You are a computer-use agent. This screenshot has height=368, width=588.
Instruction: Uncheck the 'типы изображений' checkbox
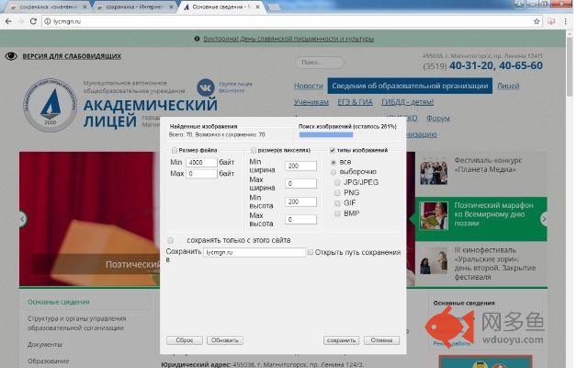[x=333, y=150]
